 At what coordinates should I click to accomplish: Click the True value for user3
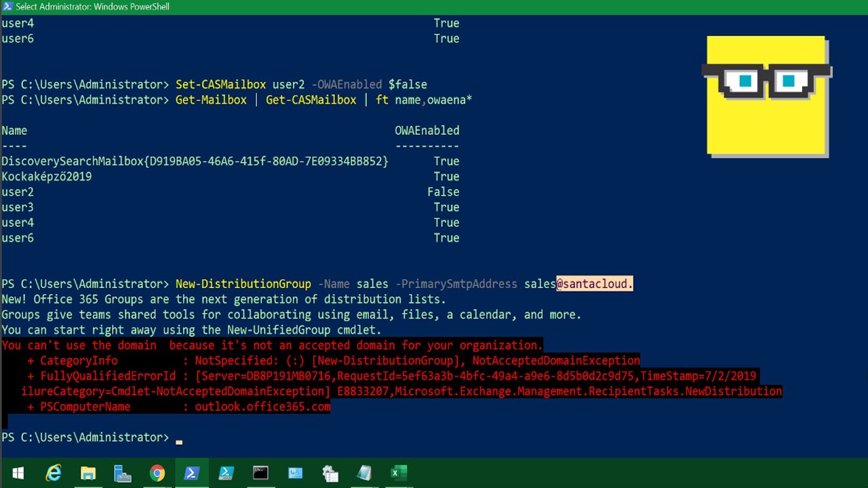coord(446,207)
